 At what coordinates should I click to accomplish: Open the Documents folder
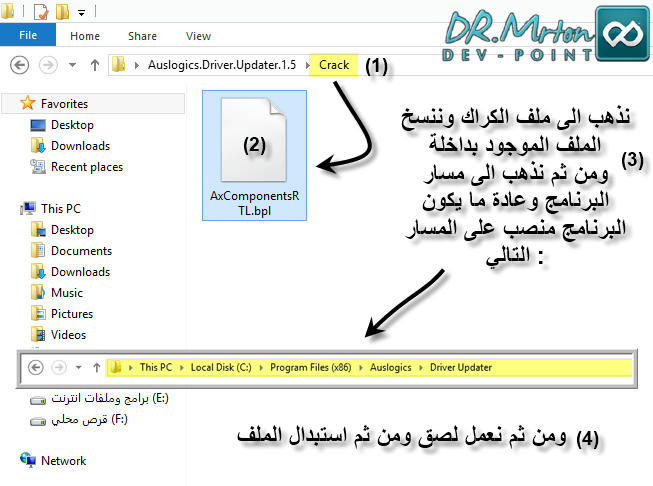tap(82, 250)
